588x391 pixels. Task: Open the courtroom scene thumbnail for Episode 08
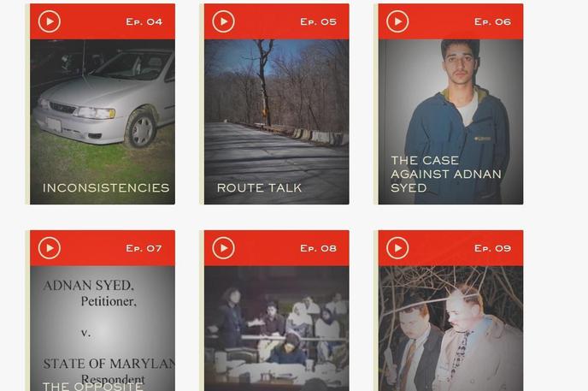coord(276,329)
